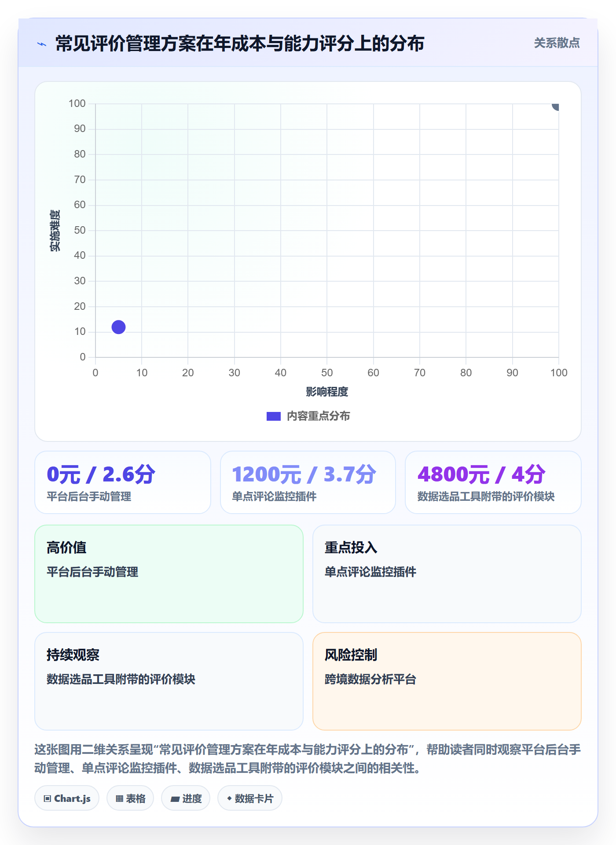This screenshot has width=616, height=845.
Task: Click the blue scatter point near 10
Action: coord(118,327)
